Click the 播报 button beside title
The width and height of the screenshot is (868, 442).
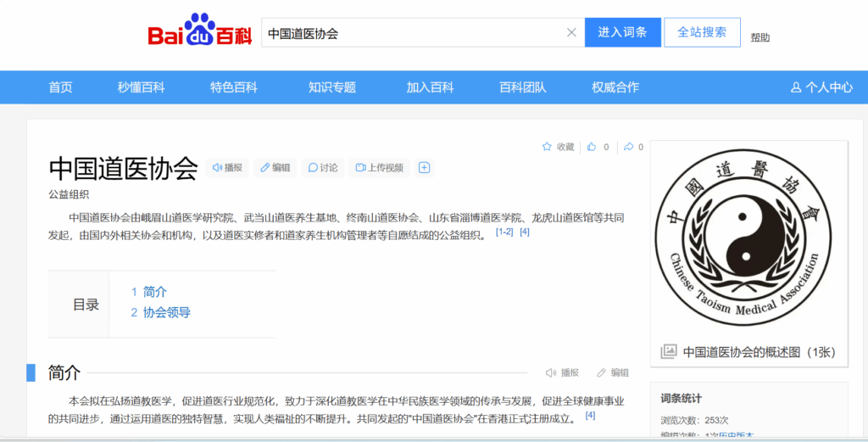point(227,167)
